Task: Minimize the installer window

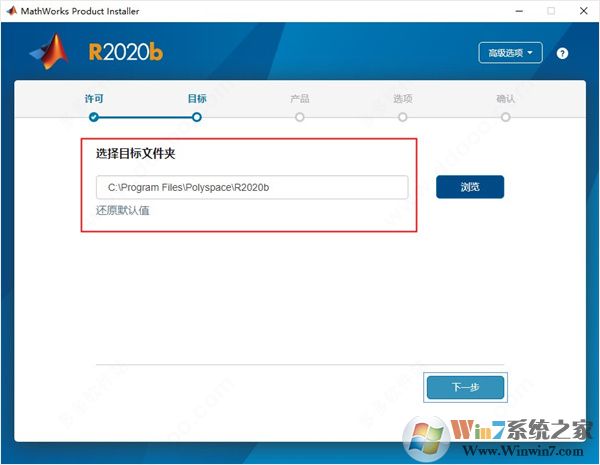Action: (x=519, y=11)
